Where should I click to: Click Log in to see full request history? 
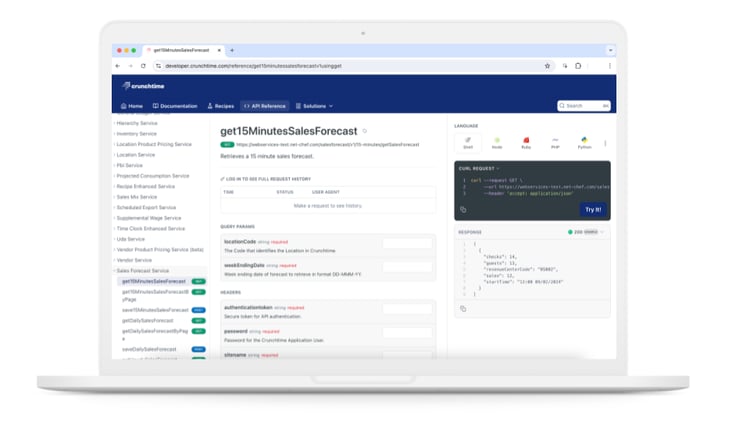point(265,179)
